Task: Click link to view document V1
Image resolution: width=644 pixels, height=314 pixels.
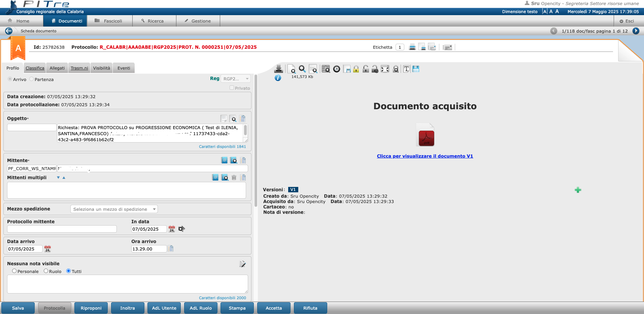Action: [x=425, y=156]
